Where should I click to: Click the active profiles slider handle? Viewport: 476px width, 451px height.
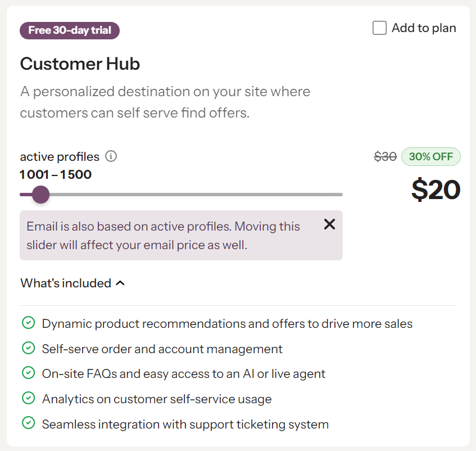coord(40,195)
